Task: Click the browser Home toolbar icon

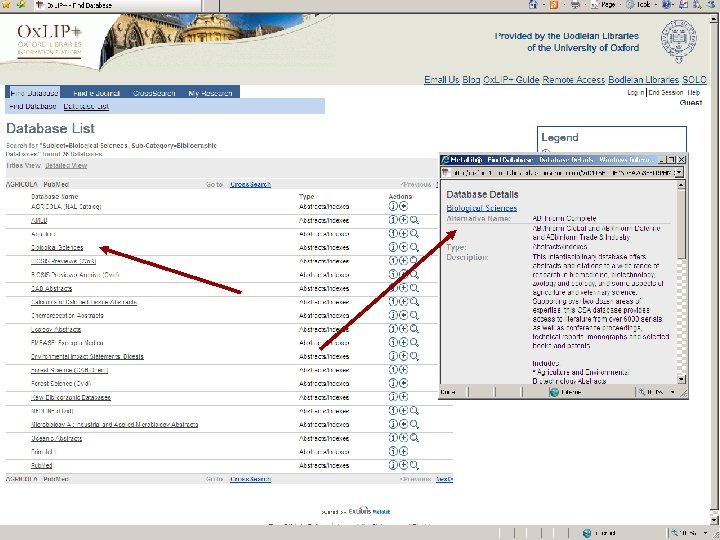Action: coord(533,5)
